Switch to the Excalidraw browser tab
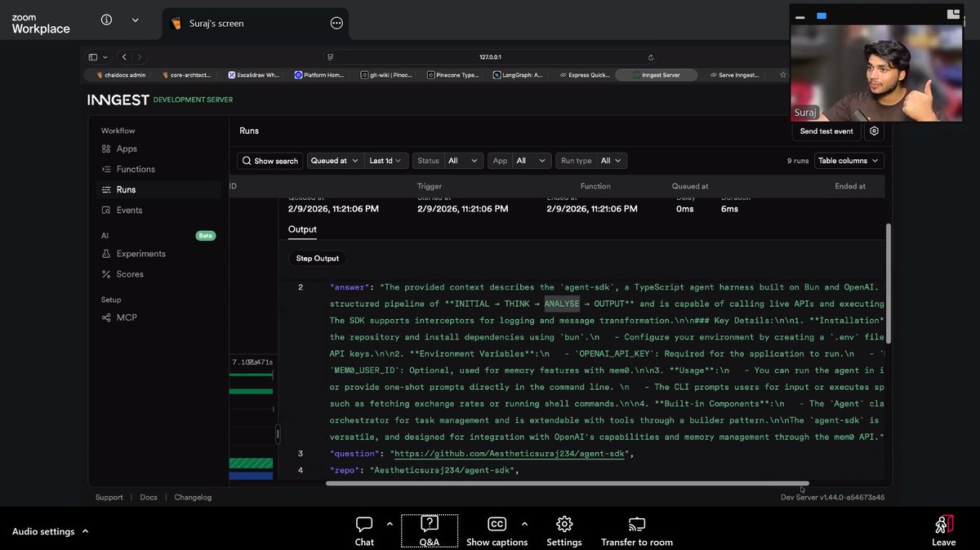Screen dimensions: 980x550 pos(254,74)
